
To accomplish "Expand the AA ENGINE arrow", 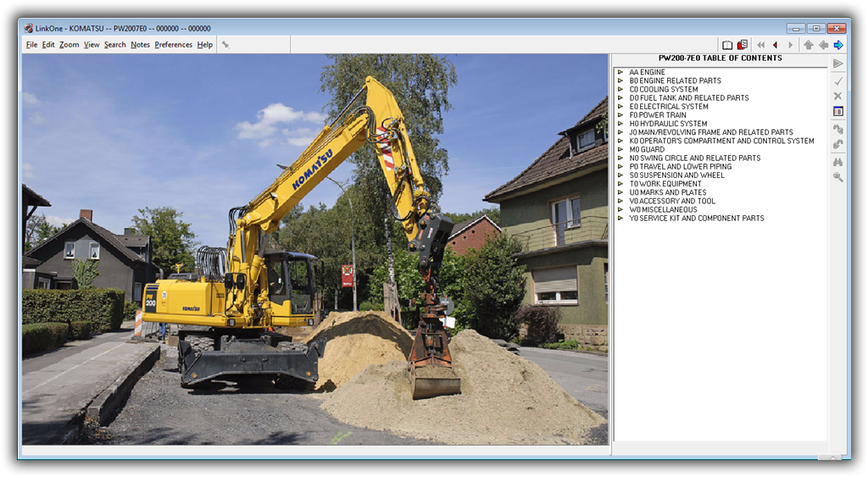I will click(620, 72).
